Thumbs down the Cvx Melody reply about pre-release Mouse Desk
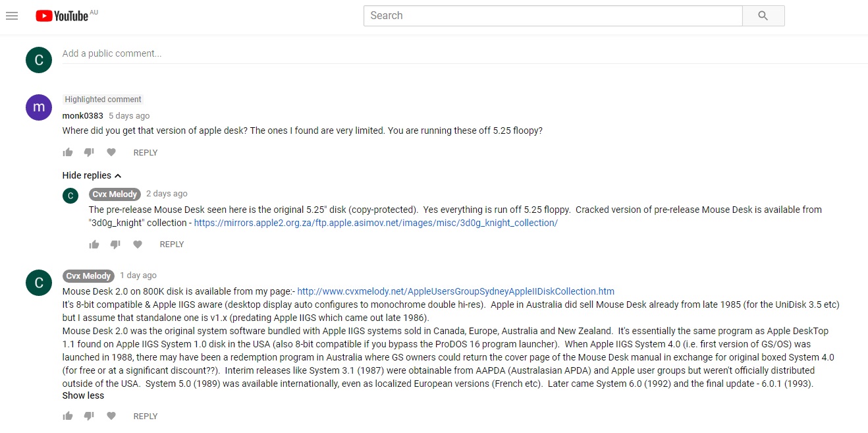The image size is (868, 433). coord(115,245)
